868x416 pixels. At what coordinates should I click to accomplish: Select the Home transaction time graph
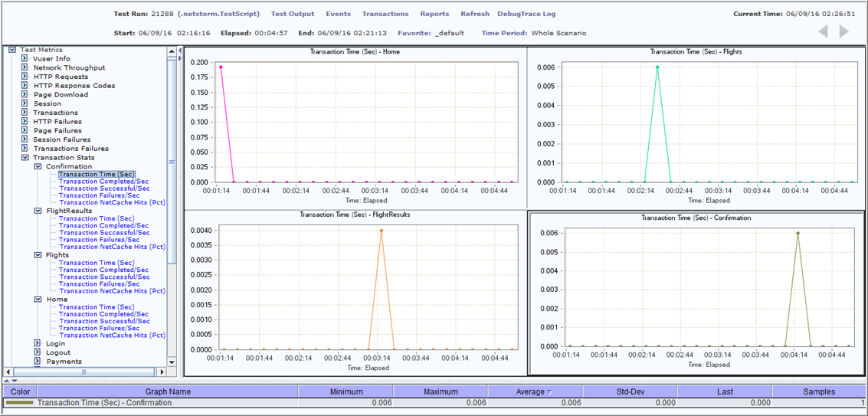tap(354, 128)
